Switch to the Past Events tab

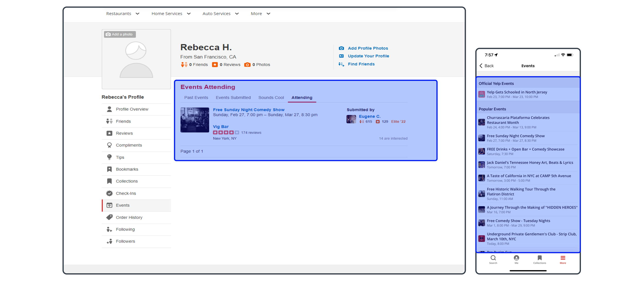pyautogui.click(x=196, y=97)
